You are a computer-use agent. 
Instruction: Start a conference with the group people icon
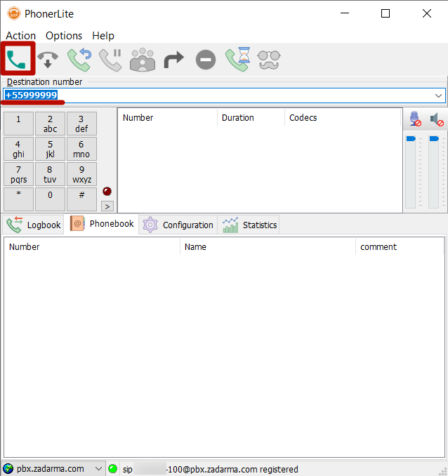coord(143,60)
